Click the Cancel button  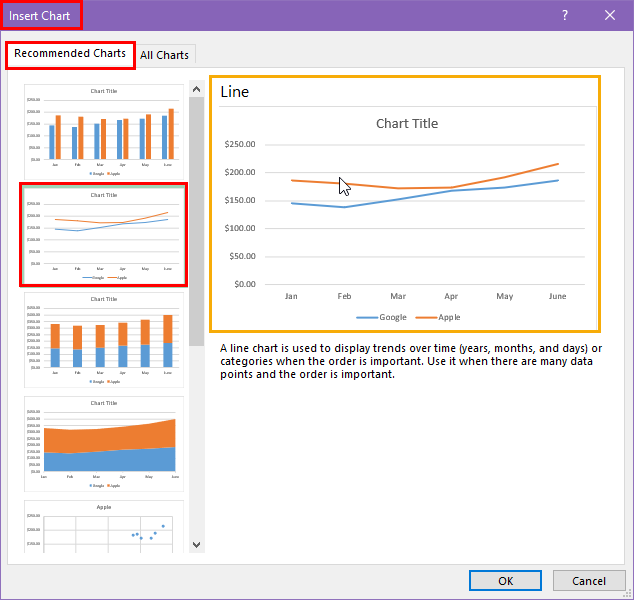[589, 581]
